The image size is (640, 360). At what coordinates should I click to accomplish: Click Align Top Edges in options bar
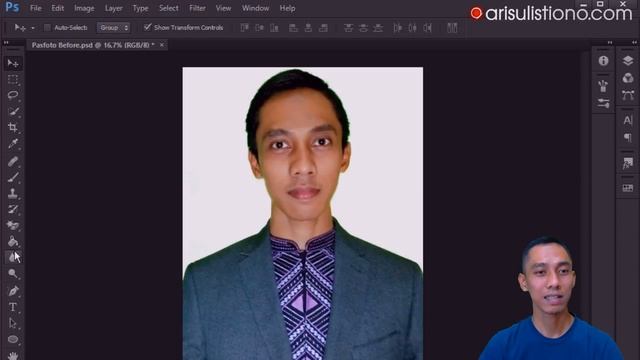(x=244, y=28)
